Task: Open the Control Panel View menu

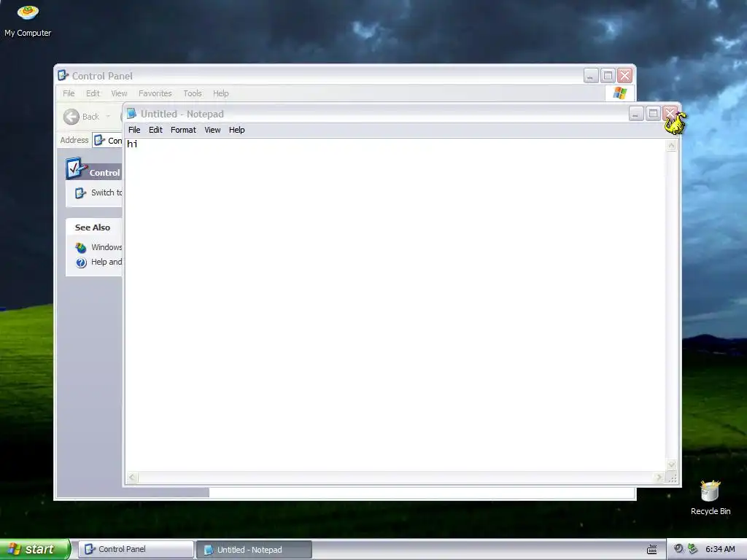Action: tap(119, 93)
